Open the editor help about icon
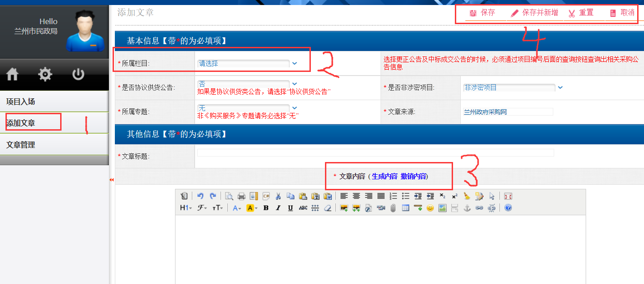The image size is (644, 284). [x=508, y=208]
